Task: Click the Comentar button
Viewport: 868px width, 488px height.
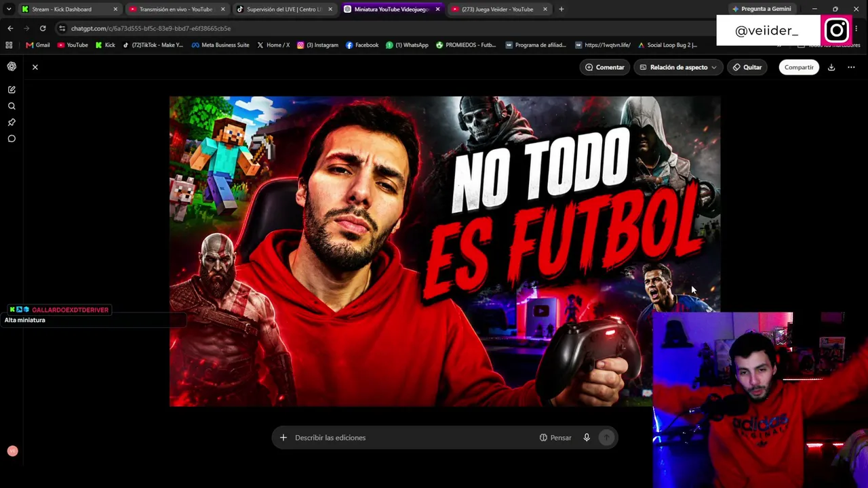Action: [x=604, y=67]
